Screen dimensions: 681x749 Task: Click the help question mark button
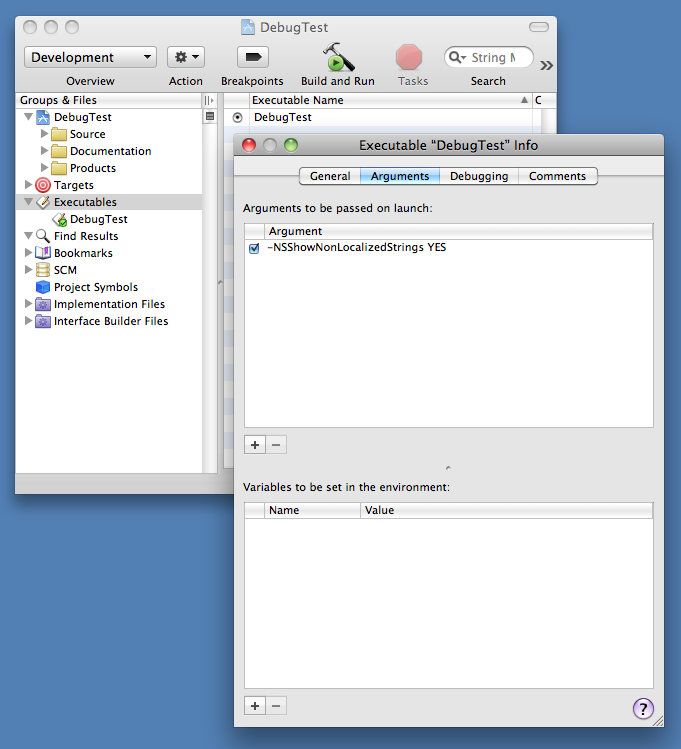643,708
